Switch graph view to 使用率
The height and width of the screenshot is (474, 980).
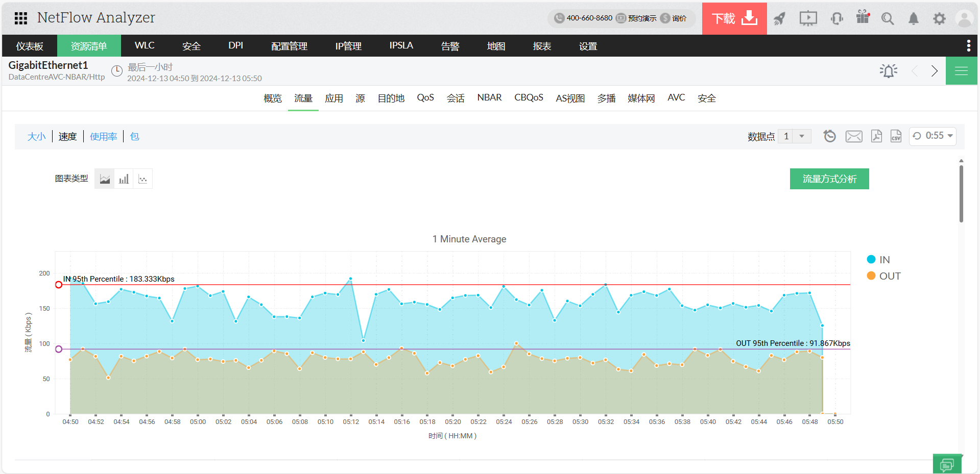pyautogui.click(x=103, y=137)
